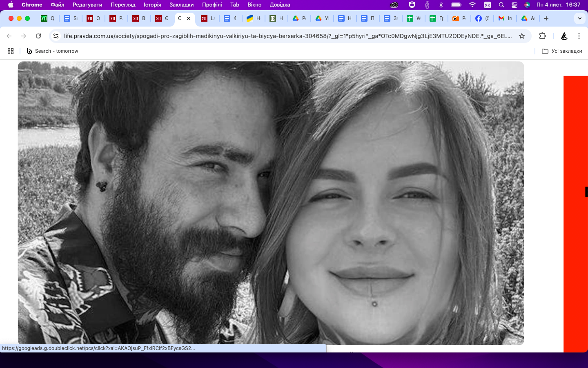
Task: Close the active tab
Action: coord(189,18)
